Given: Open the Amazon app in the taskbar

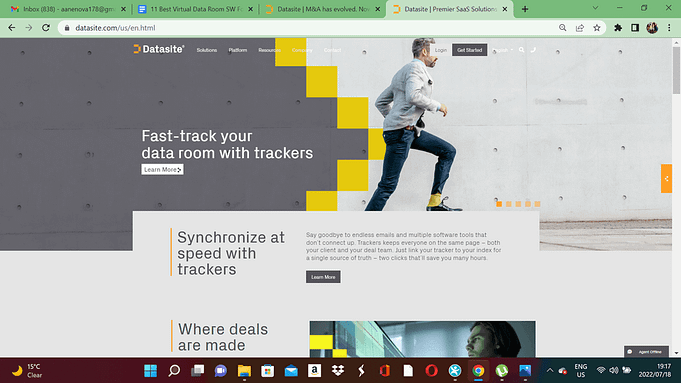Looking at the screenshot, I should pos(314,370).
